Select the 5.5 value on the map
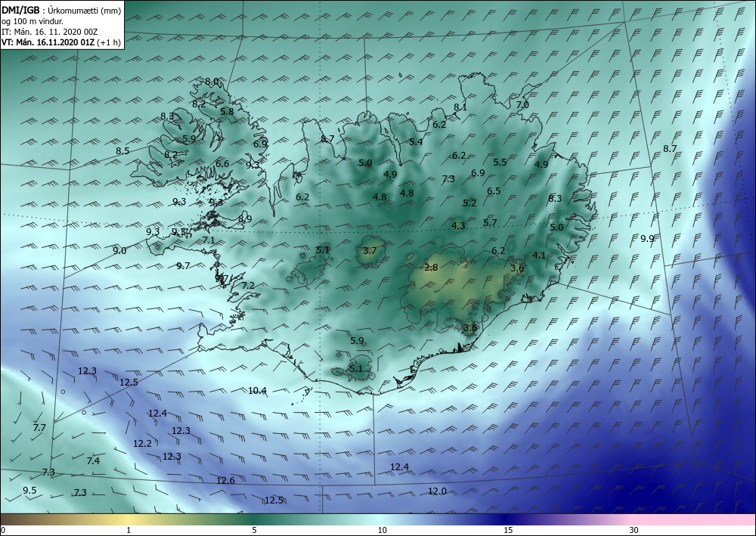This screenshot has height=536, width=756. [500, 162]
